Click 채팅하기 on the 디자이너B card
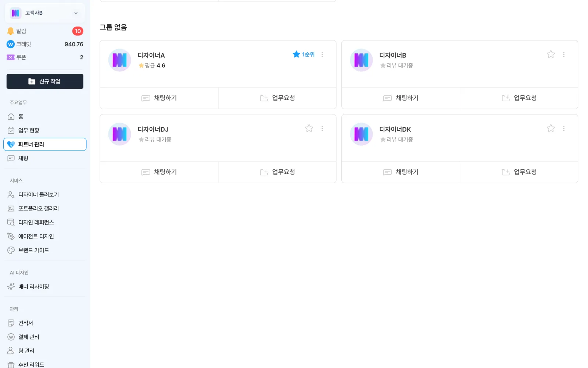 coord(401,98)
